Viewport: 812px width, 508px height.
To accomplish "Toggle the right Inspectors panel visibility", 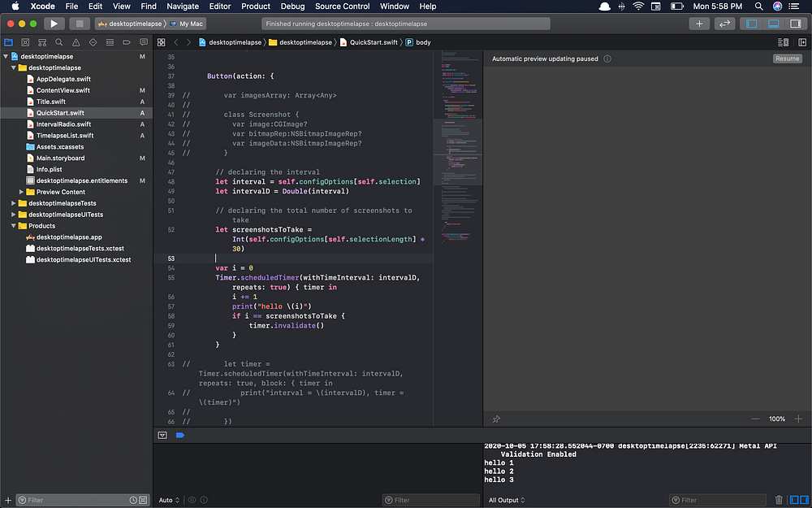I will pyautogui.click(x=794, y=24).
